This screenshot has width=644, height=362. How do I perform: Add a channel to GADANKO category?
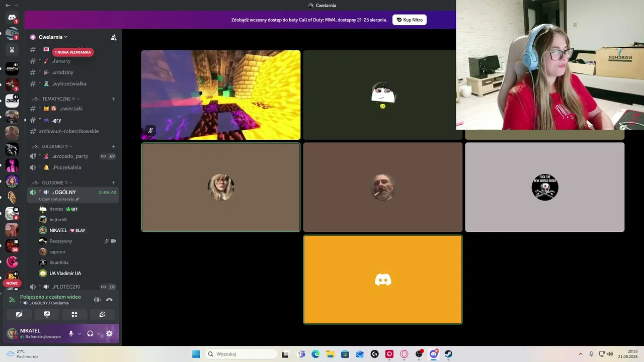(x=113, y=146)
